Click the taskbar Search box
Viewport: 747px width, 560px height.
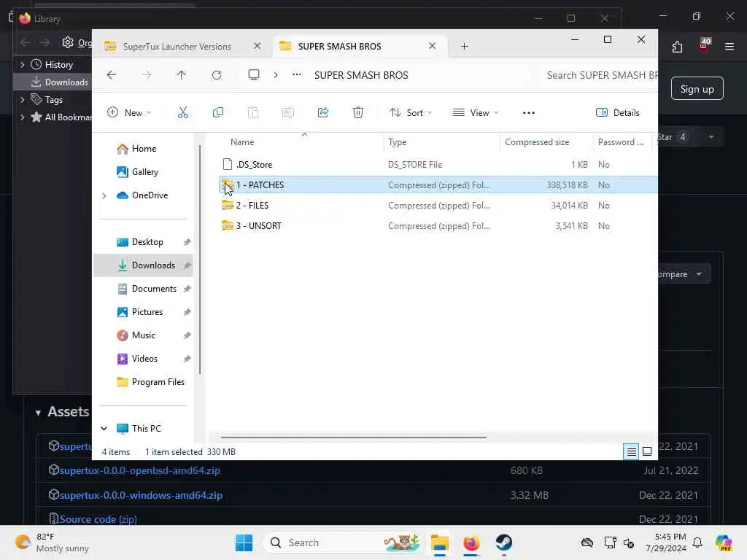tap(343, 542)
